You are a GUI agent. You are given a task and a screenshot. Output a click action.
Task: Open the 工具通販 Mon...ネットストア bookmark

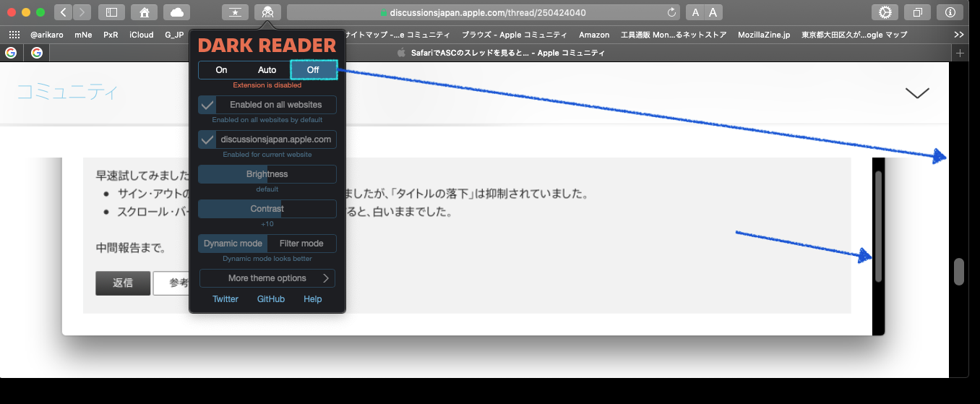[x=674, y=34]
